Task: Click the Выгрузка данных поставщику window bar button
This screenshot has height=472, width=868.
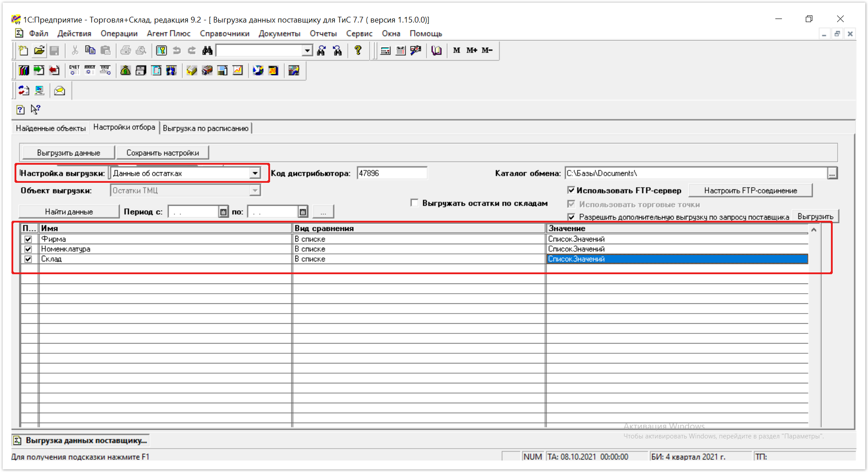Action: pos(80,440)
